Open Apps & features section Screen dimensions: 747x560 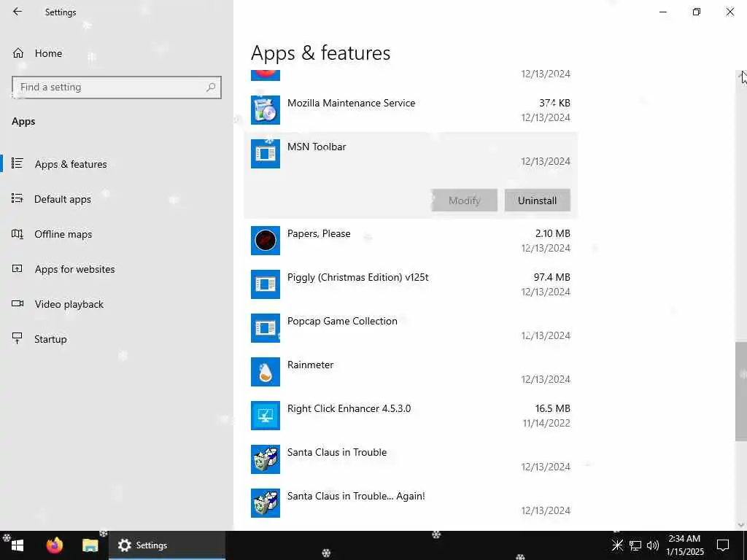[x=71, y=164]
